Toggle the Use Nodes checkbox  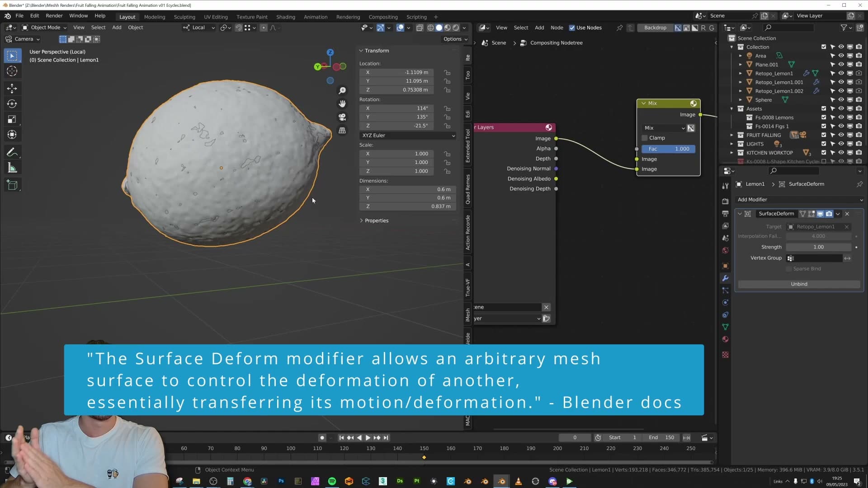pos(572,28)
